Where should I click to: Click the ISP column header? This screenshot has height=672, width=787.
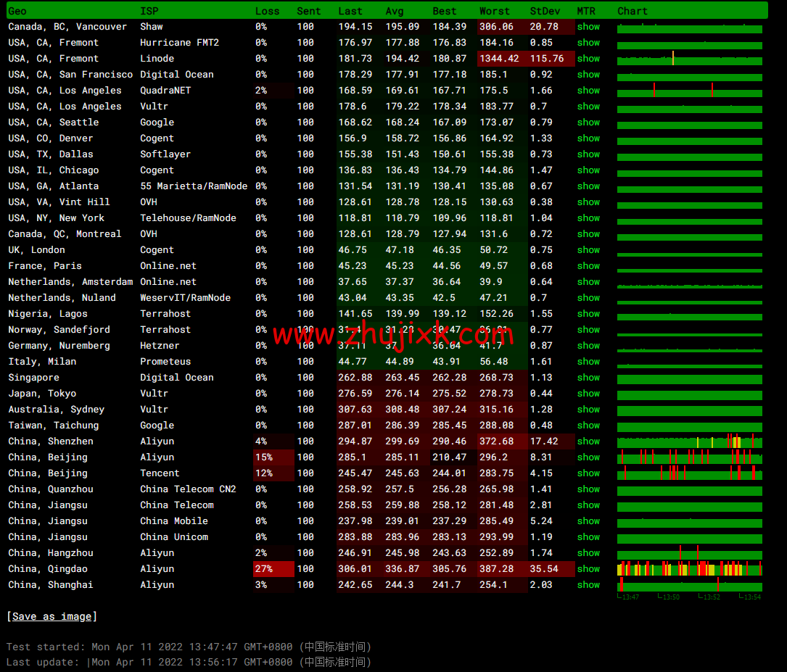coord(149,11)
